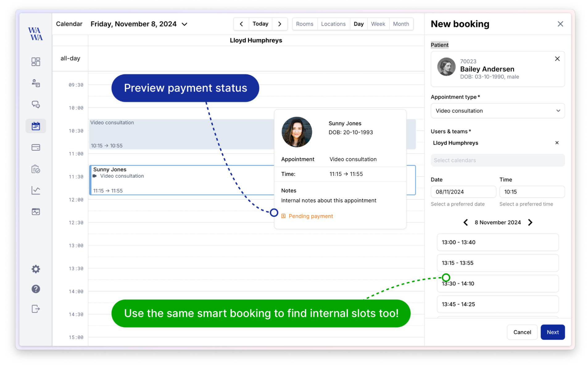The height and width of the screenshot is (366, 588).
Task: Switch to Rooms view tab
Action: 304,24
